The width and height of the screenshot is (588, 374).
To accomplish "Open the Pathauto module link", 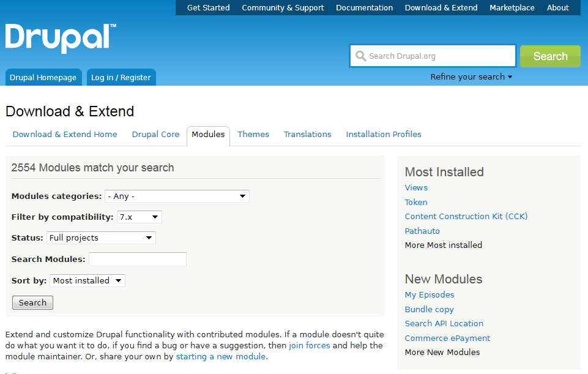I will click(x=422, y=231).
